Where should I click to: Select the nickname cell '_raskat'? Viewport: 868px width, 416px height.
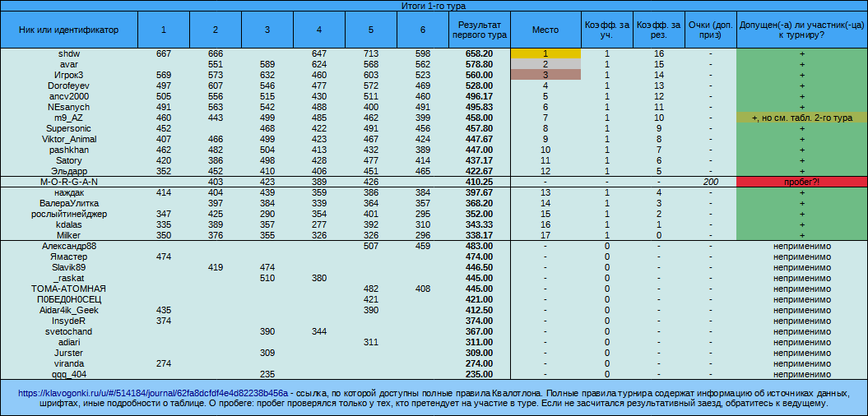coord(68,278)
